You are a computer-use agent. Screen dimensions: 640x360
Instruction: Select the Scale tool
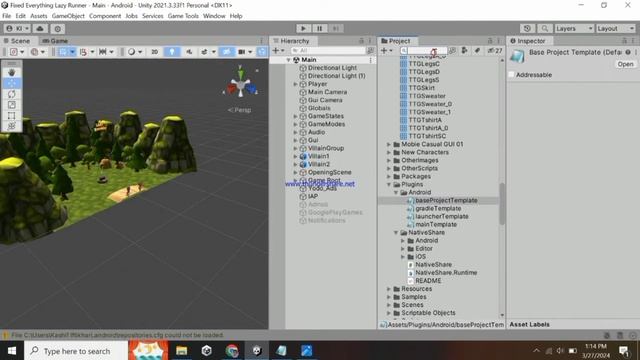pos(11,105)
